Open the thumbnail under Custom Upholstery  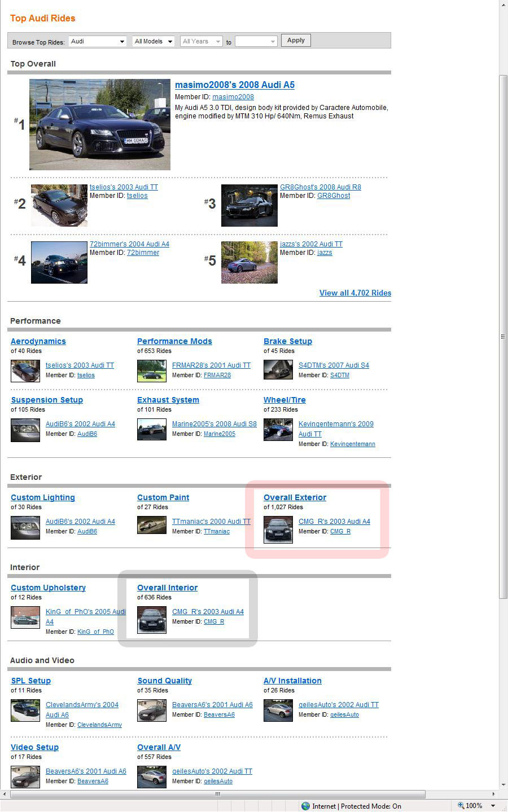coord(25,617)
